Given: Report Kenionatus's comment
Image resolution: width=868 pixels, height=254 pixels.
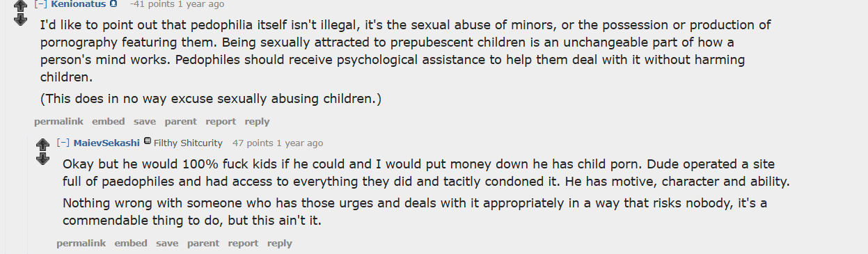Looking at the screenshot, I should 221,121.
